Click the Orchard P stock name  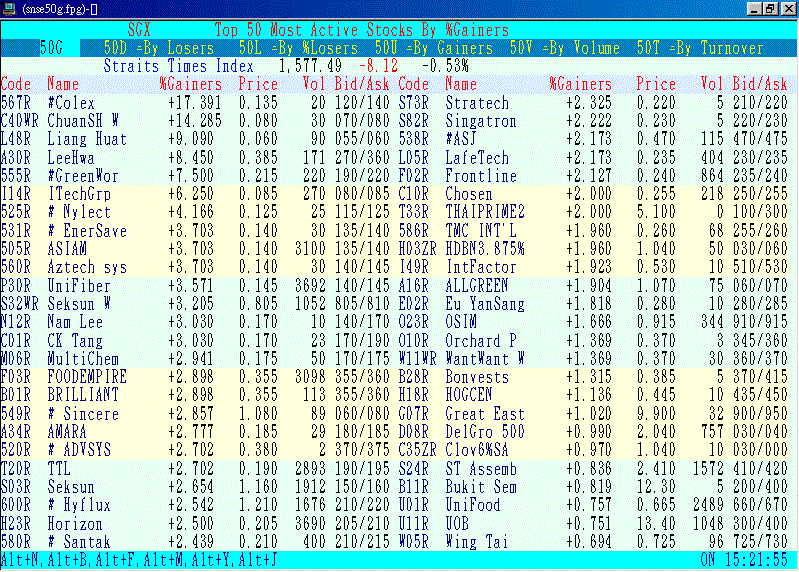[x=481, y=340]
